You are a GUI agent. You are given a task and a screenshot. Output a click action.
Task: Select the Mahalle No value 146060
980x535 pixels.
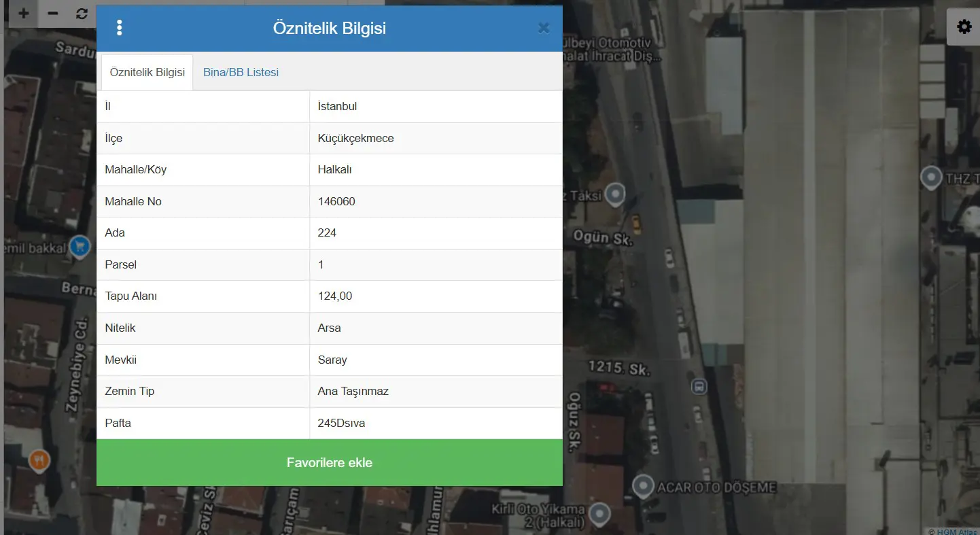click(436, 201)
